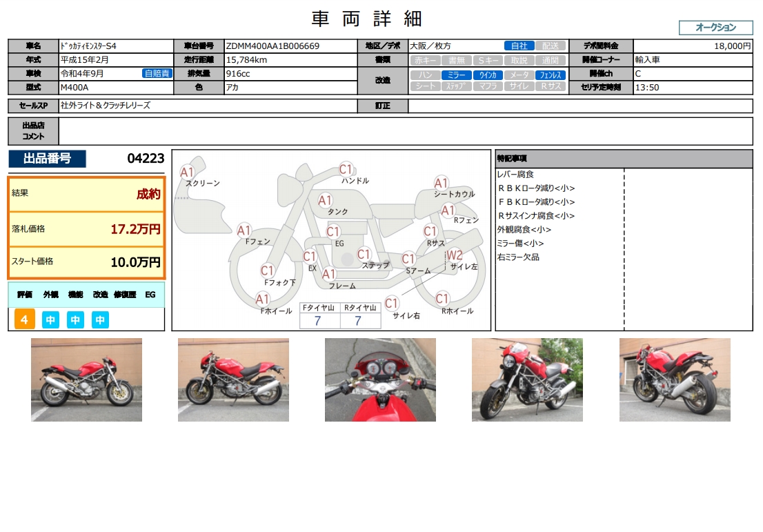Click the vehicle name ドゥカティモンスターS4
The width and height of the screenshot is (763, 532).
[x=88, y=46]
